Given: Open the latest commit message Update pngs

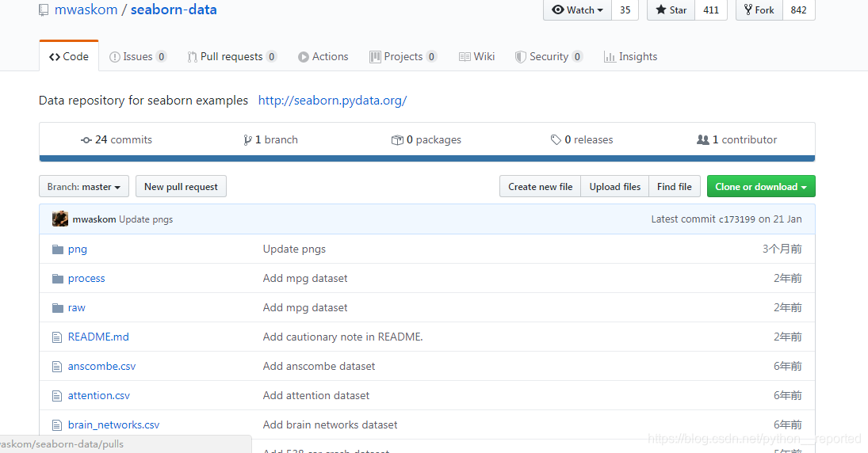Looking at the screenshot, I should coord(146,219).
